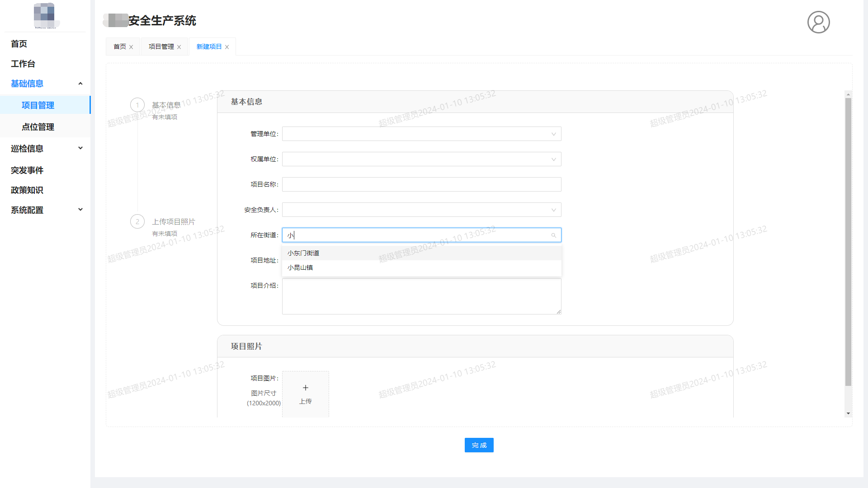Screen dimensions: 868x488
Task: Choose 小昆山镇 from the suggestion list
Action: pyautogui.click(x=421, y=267)
